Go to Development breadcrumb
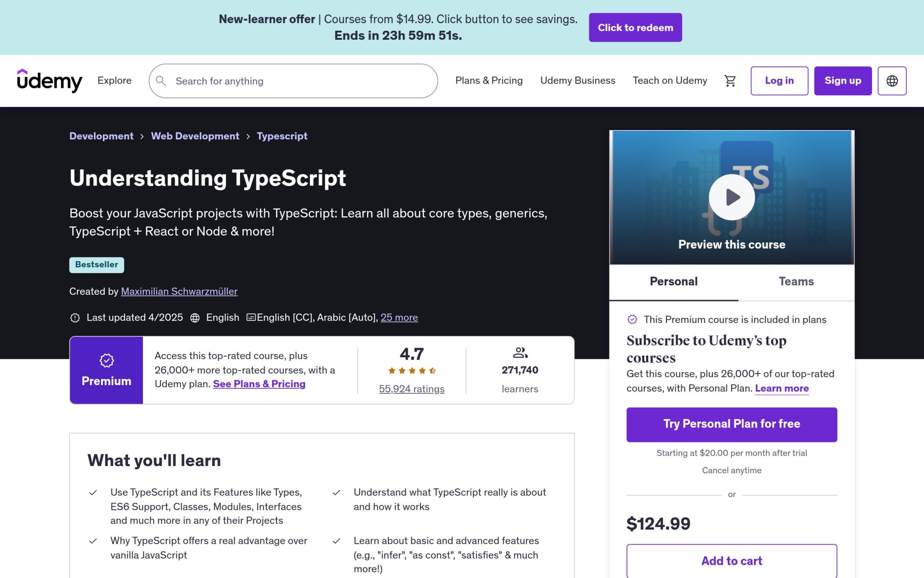The width and height of the screenshot is (924, 578). pos(102,136)
